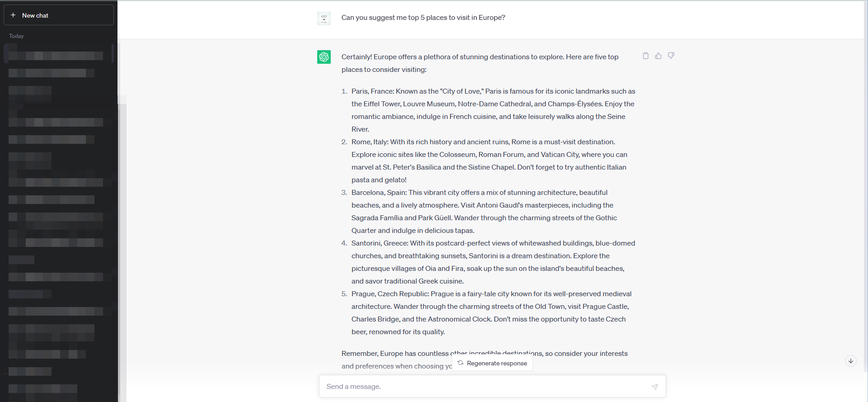Click the scroll-to-bottom arrow button
The height and width of the screenshot is (402, 868).
[851, 360]
